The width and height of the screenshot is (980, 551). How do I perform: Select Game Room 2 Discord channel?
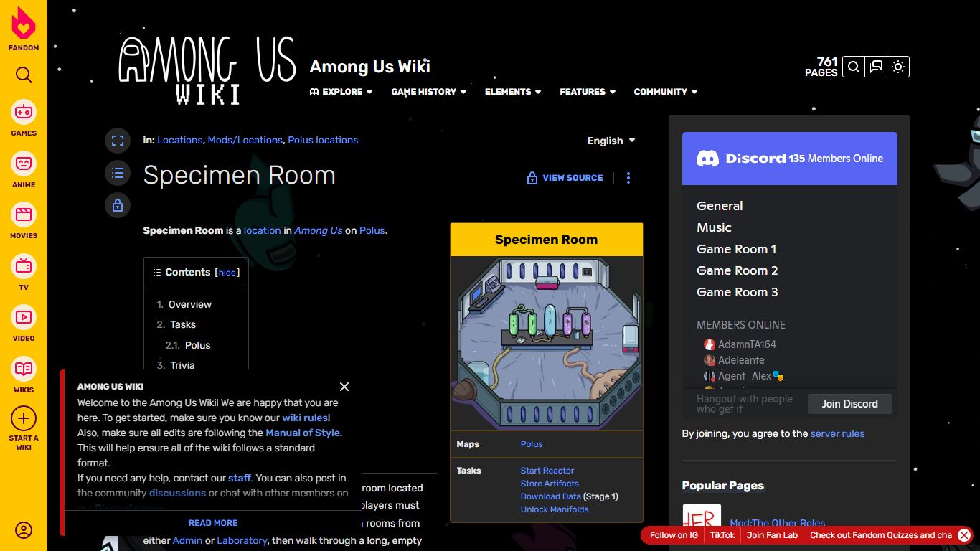coord(737,270)
